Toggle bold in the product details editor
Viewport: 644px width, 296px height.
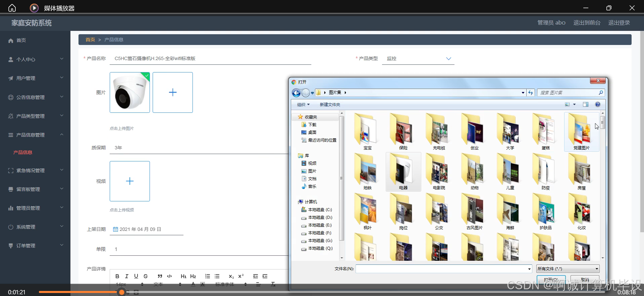pos(117,276)
